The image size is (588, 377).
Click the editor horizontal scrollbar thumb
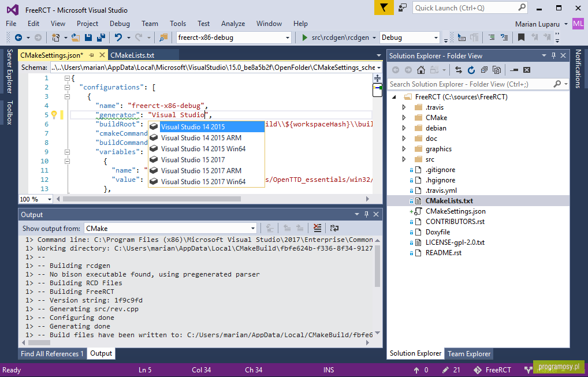pos(151,199)
